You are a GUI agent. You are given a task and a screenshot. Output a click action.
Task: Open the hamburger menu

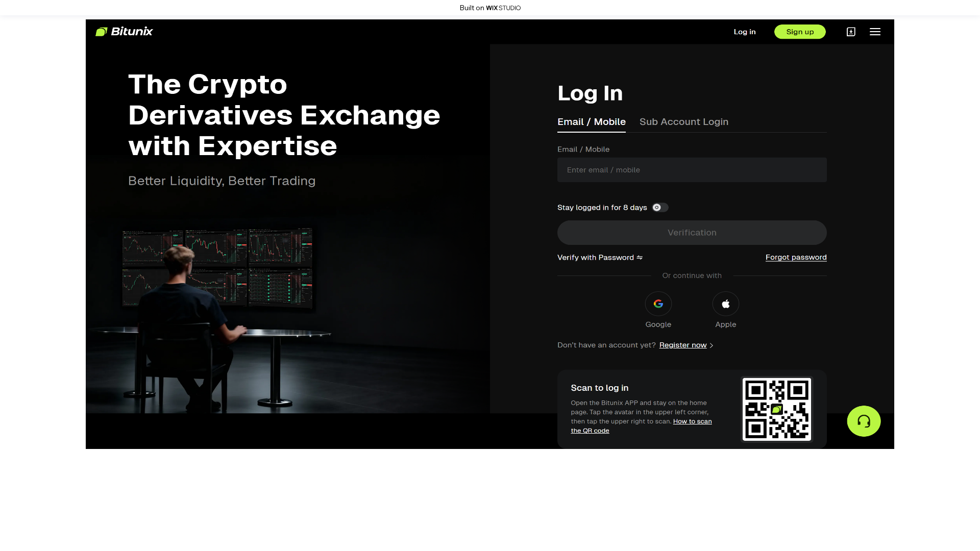click(875, 32)
